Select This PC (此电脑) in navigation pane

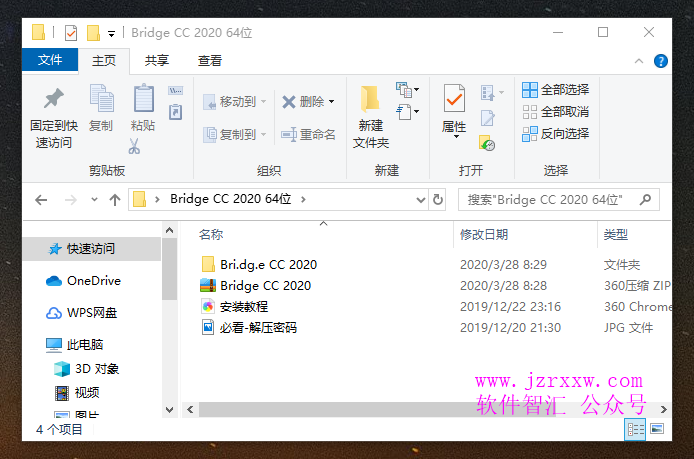(74, 345)
